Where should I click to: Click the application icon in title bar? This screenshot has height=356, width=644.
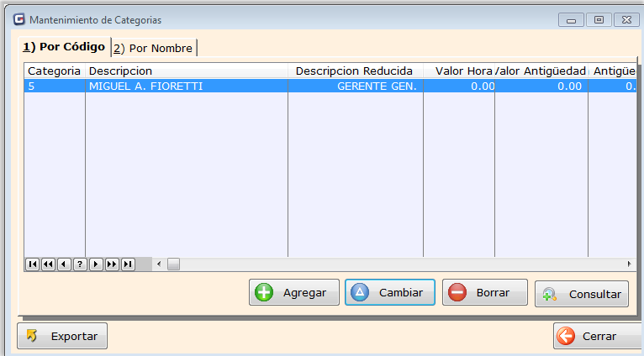pyautogui.click(x=18, y=19)
